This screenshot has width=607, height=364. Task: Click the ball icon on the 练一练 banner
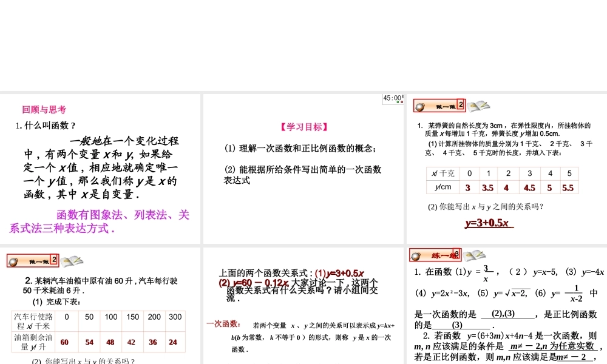tap(416, 255)
